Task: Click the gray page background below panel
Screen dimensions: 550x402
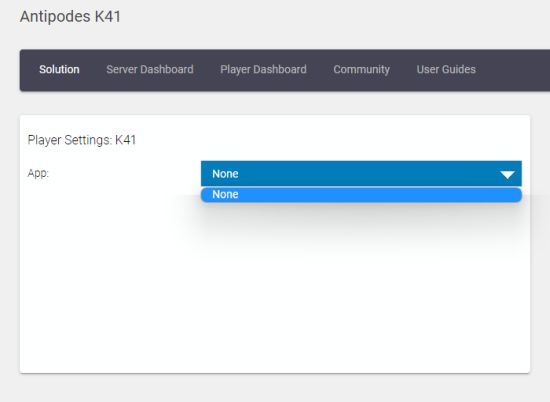Action: click(275, 389)
